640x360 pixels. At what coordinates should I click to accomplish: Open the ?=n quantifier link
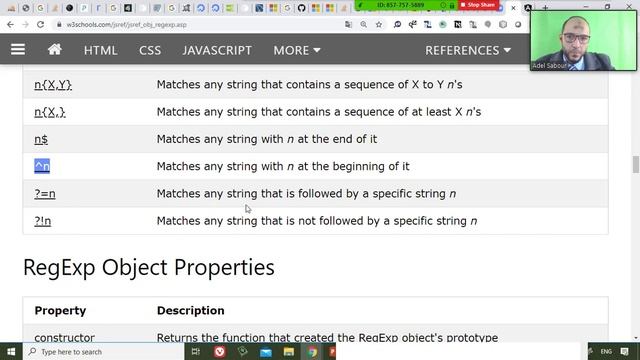(x=45, y=193)
